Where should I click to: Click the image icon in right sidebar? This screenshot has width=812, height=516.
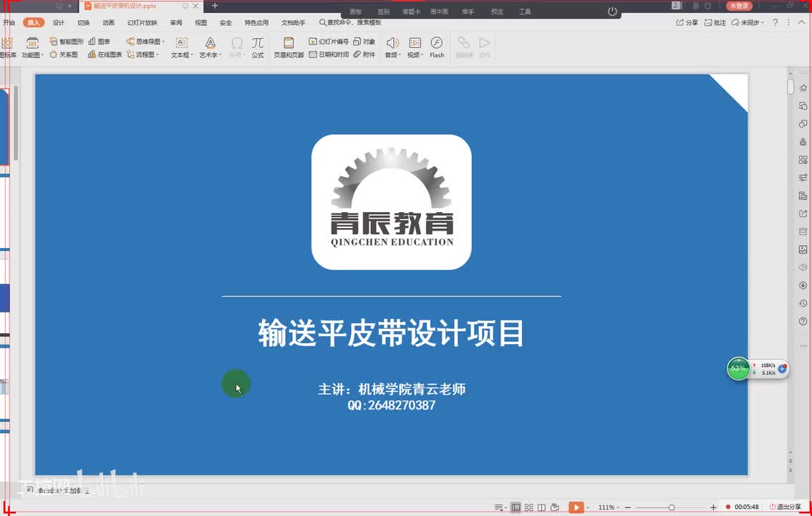(803, 249)
